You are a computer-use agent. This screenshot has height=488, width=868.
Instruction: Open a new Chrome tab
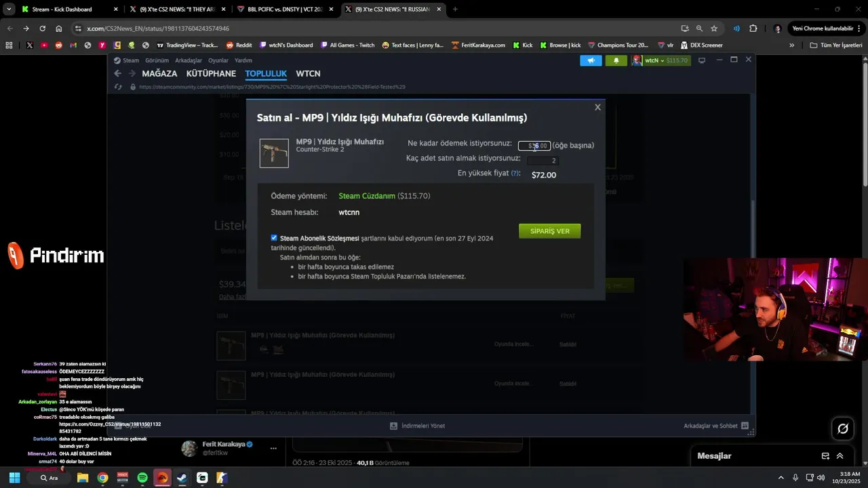(455, 9)
